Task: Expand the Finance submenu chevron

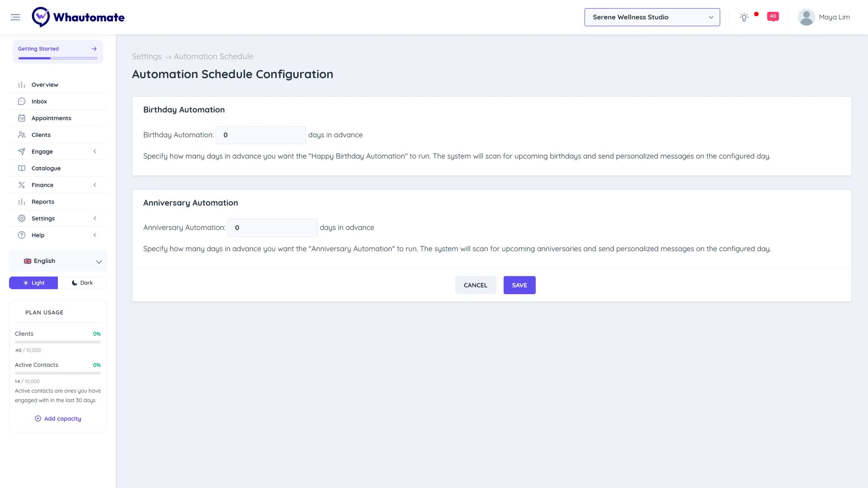Action: click(95, 185)
